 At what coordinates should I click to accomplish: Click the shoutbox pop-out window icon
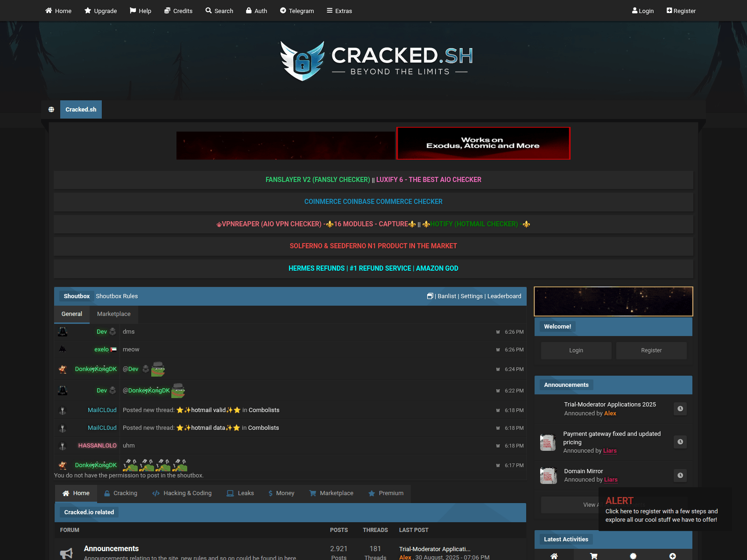[x=430, y=296]
